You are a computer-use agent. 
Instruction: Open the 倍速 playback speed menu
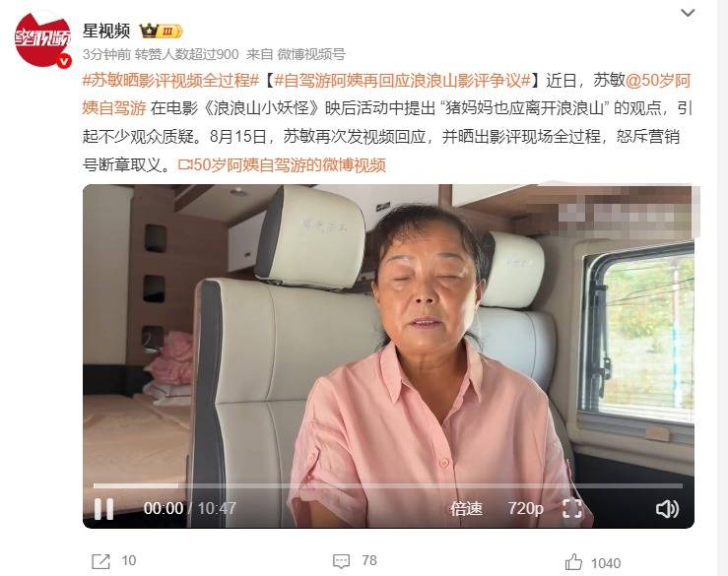pyautogui.click(x=466, y=509)
